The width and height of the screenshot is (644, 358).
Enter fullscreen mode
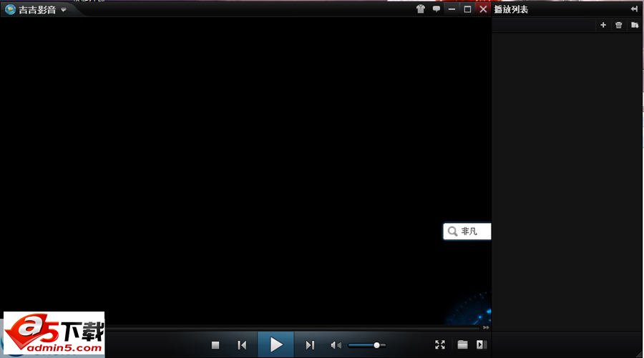(440, 345)
